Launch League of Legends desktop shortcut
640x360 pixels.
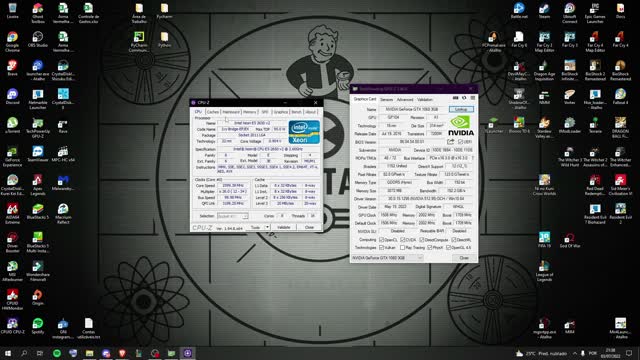pos(544,271)
